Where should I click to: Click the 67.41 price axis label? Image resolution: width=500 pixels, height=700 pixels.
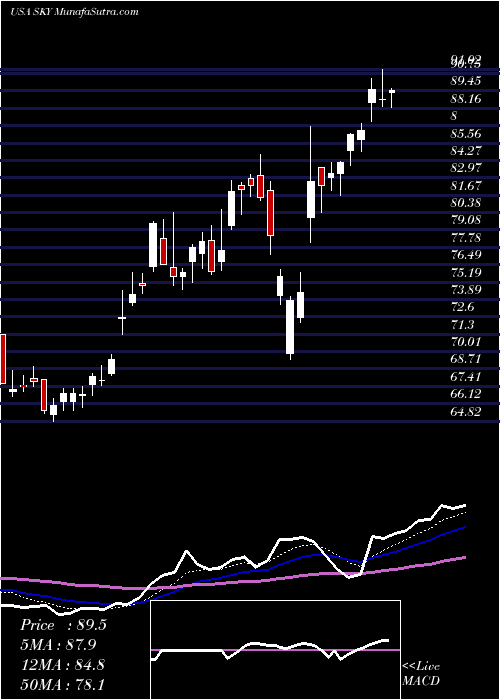465,377
